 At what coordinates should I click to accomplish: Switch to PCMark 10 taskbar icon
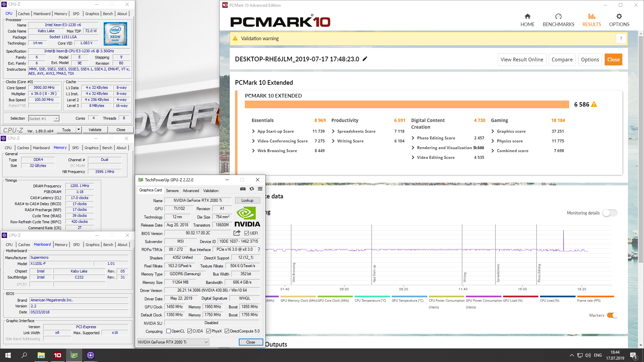click(57, 355)
